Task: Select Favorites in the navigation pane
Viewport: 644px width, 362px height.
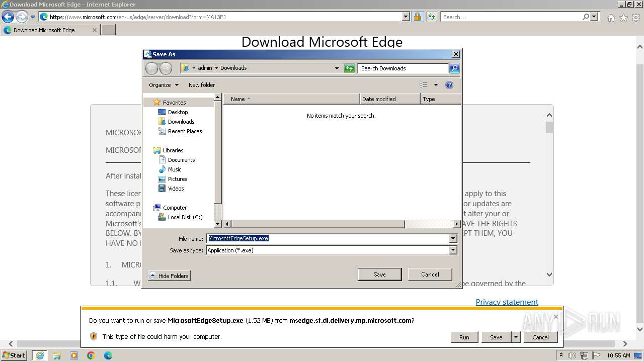Action: (x=174, y=103)
